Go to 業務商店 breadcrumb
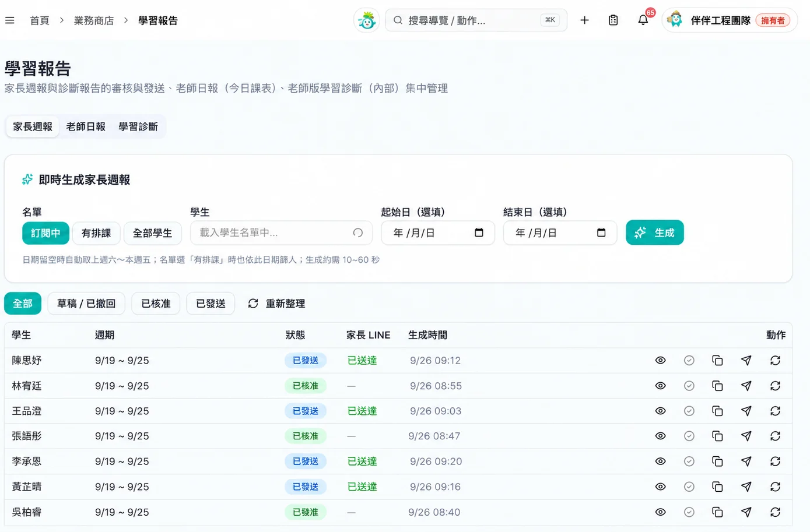810x532 pixels. click(x=94, y=20)
